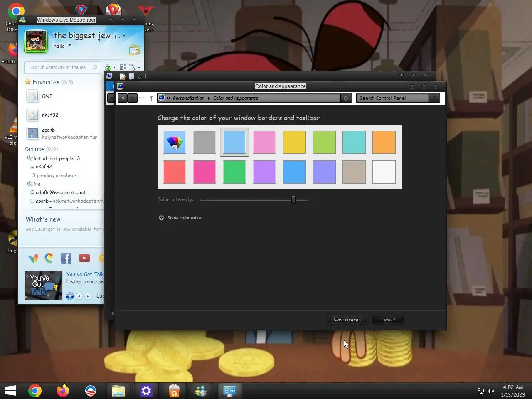Screen dimensions: 532x399
Task: Select the gray window color swatch
Action: point(204,142)
